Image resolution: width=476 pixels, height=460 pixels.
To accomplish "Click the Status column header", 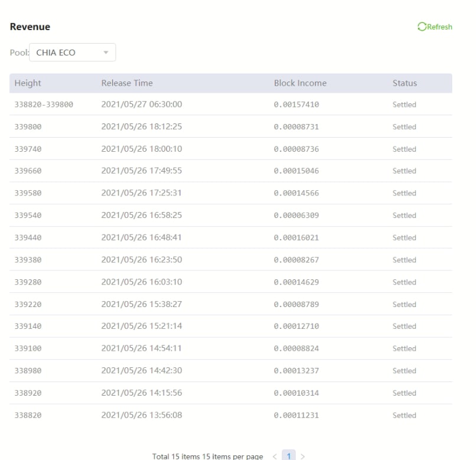I will [x=405, y=83].
